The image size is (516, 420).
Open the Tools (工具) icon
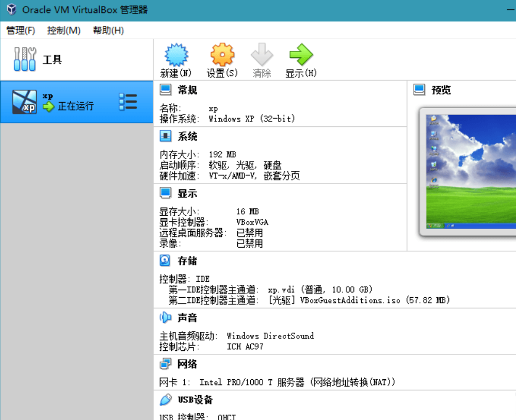coord(25,59)
